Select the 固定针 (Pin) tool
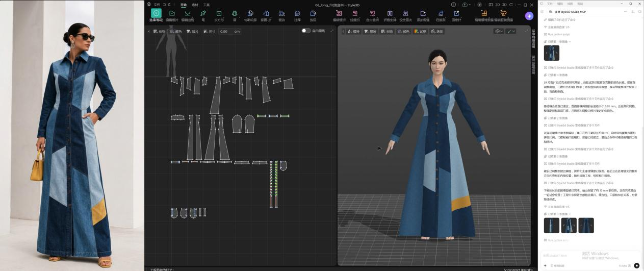This screenshot has width=644, height=271. click(456, 15)
